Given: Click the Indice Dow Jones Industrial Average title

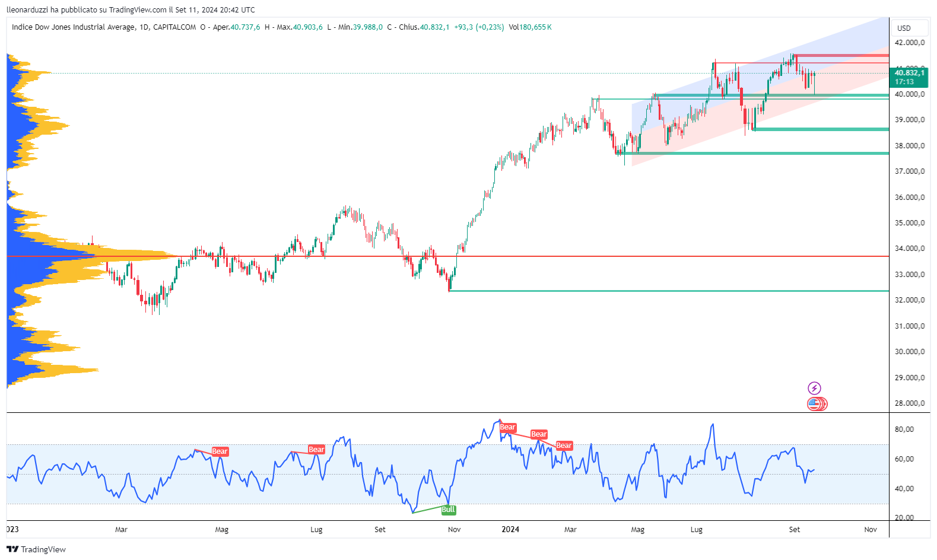Looking at the screenshot, I should (x=73, y=27).
